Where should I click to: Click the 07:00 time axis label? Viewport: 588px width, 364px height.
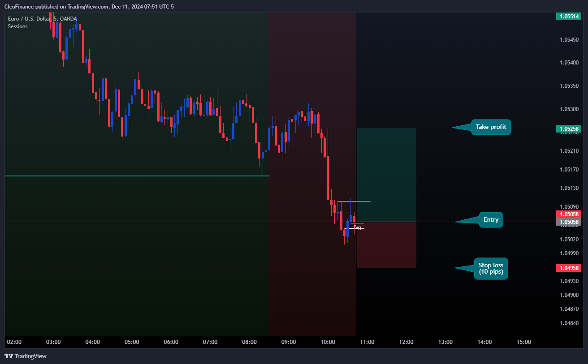[x=210, y=342]
